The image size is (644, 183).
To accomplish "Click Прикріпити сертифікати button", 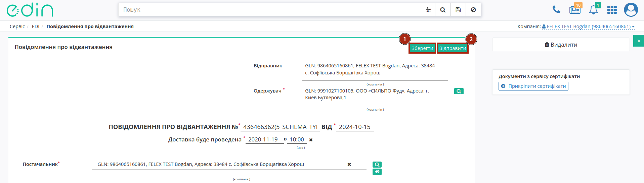I will [533, 86].
